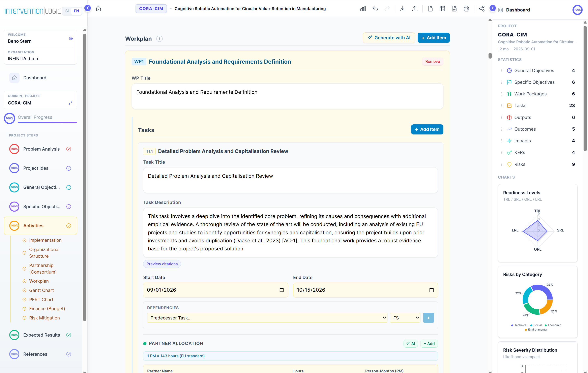Show Workplan info tooltip icon
The width and height of the screenshot is (588, 373).
point(159,39)
